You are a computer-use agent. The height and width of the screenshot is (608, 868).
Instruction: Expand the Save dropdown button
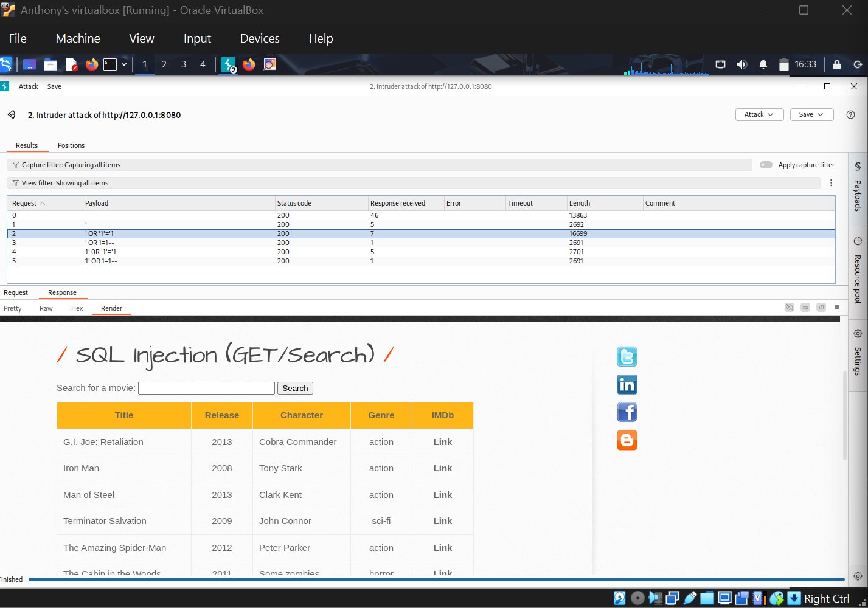click(811, 114)
